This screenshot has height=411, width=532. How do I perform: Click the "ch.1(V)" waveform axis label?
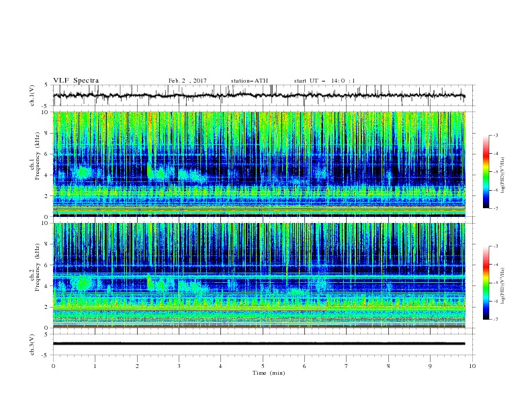pos(32,95)
